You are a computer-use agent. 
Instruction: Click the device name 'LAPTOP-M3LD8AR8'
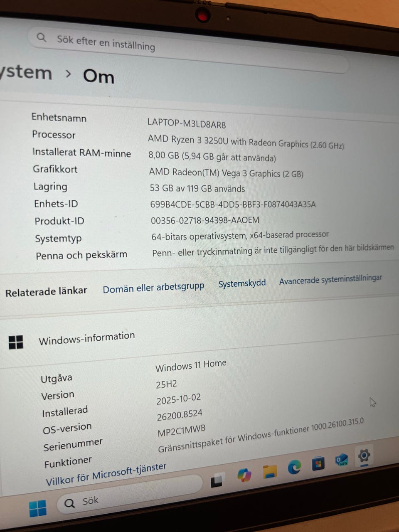tap(187, 123)
